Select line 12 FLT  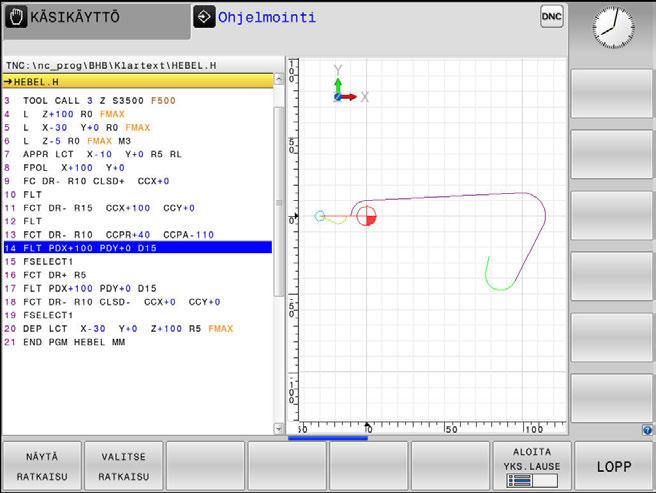click(x=138, y=221)
